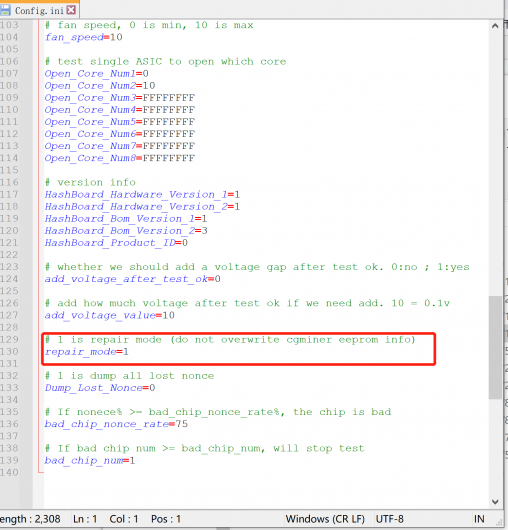Click the UTF-8 encoding status field
508x530 pixels.
click(390, 519)
